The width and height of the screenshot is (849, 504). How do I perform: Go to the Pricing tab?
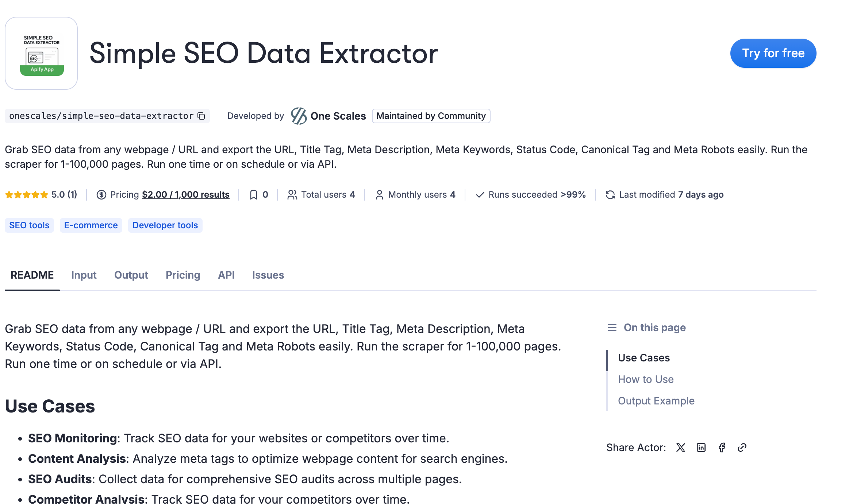[183, 275]
